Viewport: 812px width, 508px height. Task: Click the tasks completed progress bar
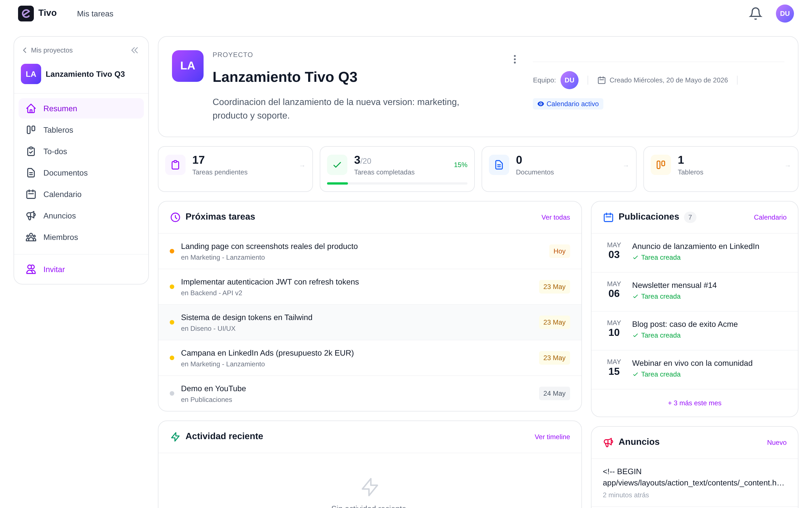397,183
